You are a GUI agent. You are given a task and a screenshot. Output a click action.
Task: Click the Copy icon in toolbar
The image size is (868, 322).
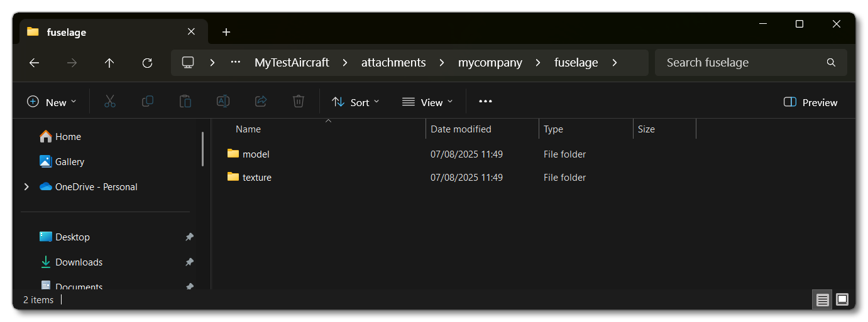click(148, 102)
